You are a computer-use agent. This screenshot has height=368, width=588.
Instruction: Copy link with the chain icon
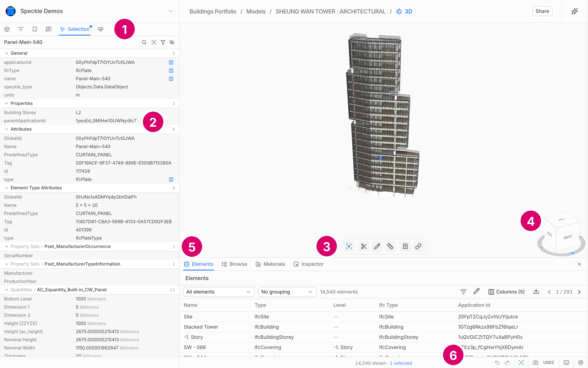418,246
